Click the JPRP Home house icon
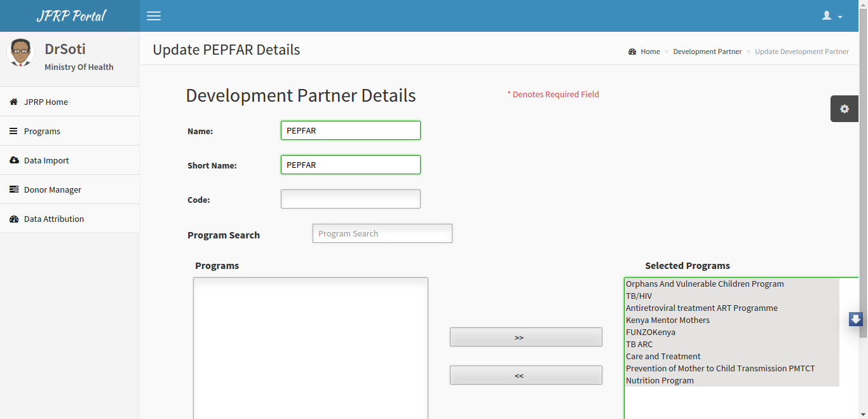Image resolution: width=868 pixels, height=419 pixels. click(14, 102)
